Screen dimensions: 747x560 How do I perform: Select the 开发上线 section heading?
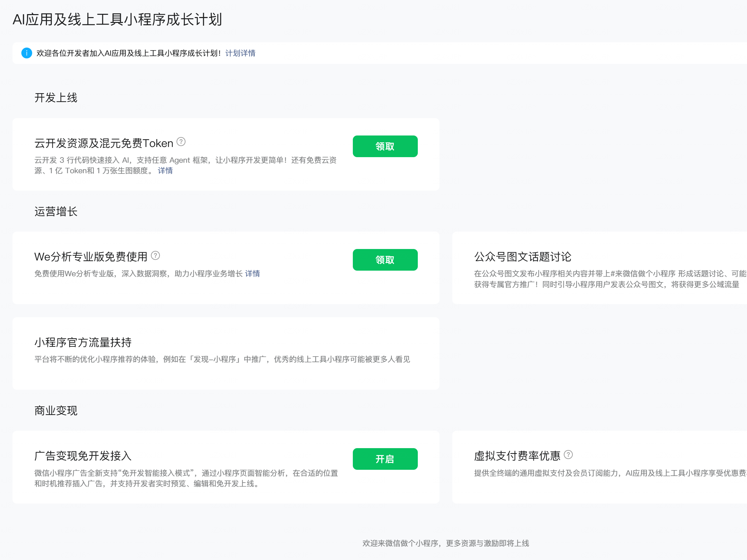coord(56,97)
